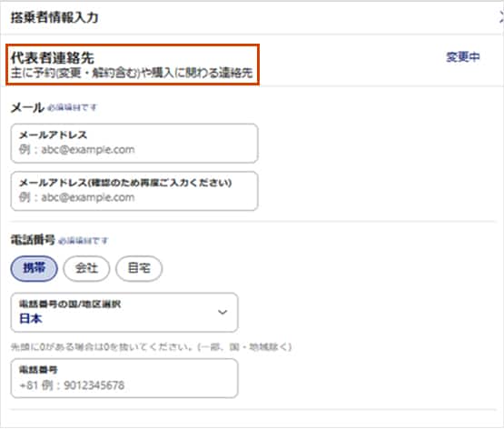Click the email 必須項目です note
504x429 pixels.
pyautogui.click(x=72, y=108)
